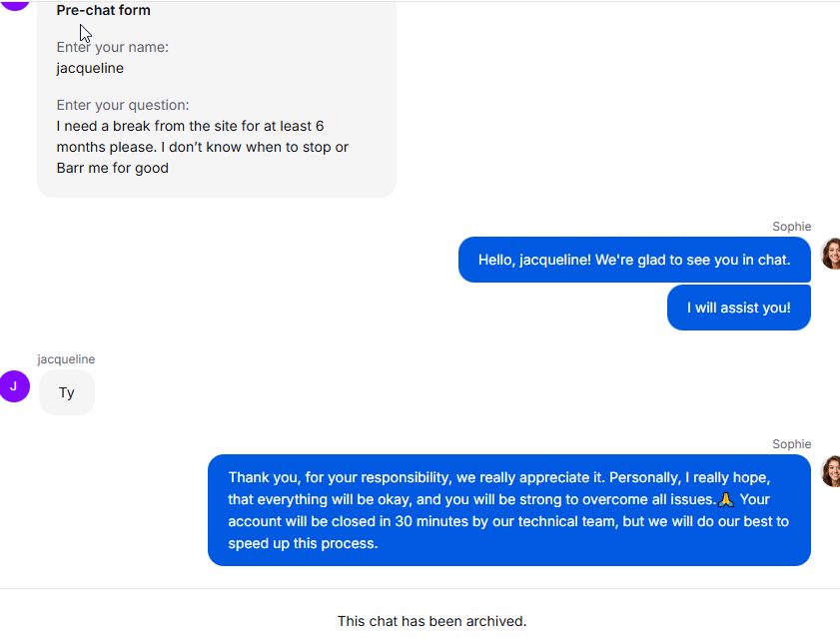This screenshot has height=638, width=840.
Task: Click the "speed up this process." line of Sophie's message
Action: click(x=303, y=544)
